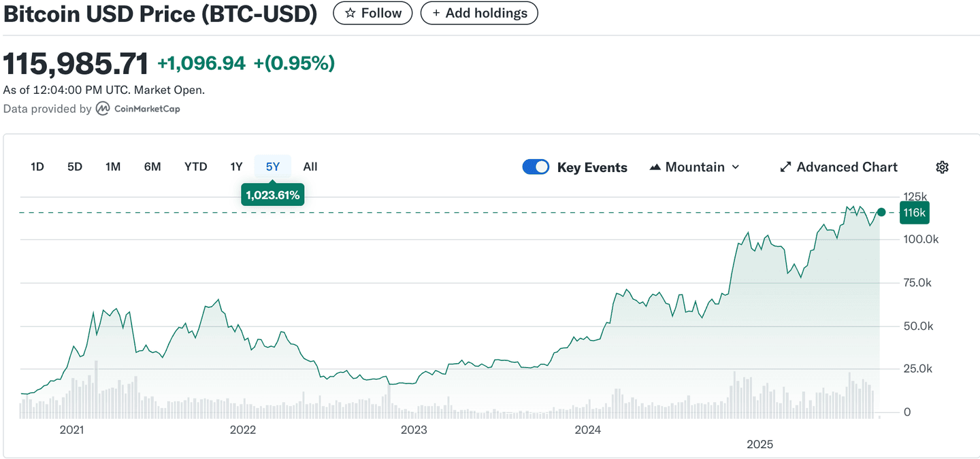The height and width of the screenshot is (459, 980).
Task: Click the star icon in Follow button
Action: pyautogui.click(x=350, y=13)
